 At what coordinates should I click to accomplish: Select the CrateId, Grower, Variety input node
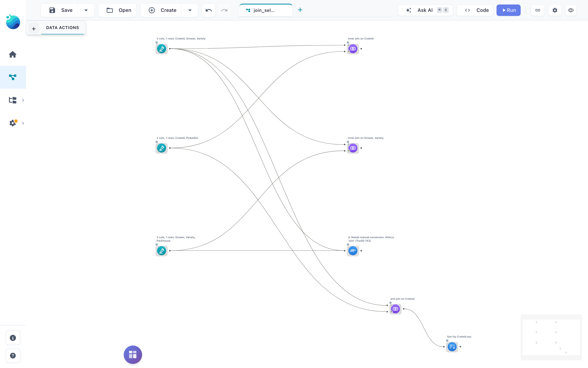(x=161, y=49)
